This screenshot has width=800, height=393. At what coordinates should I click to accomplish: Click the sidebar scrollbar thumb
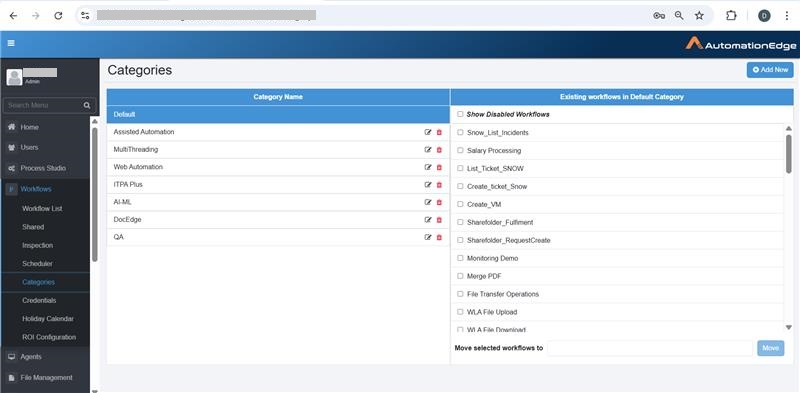[x=94, y=194]
